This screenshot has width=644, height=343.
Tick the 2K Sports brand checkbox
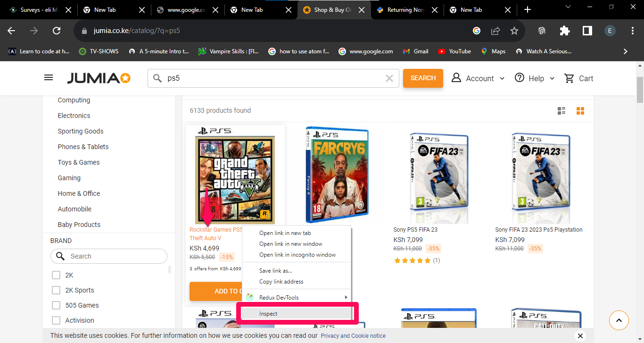(56, 290)
